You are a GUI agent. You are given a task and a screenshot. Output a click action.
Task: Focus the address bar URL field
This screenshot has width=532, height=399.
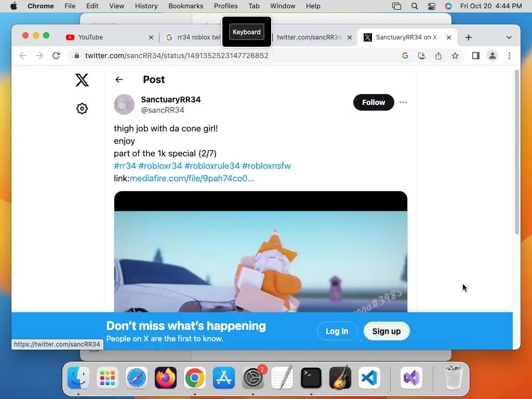pyautogui.click(x=177, y=56)
